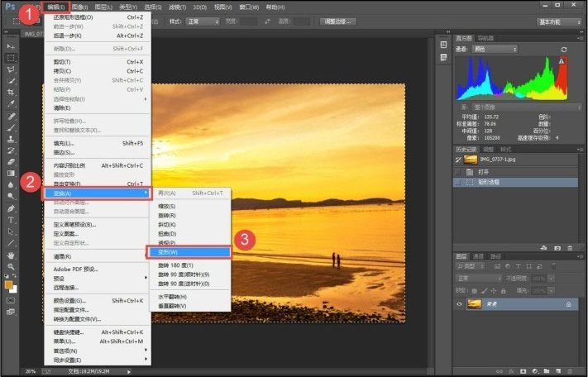Open the 基本功能 workspace dropdown

[559, 21]
